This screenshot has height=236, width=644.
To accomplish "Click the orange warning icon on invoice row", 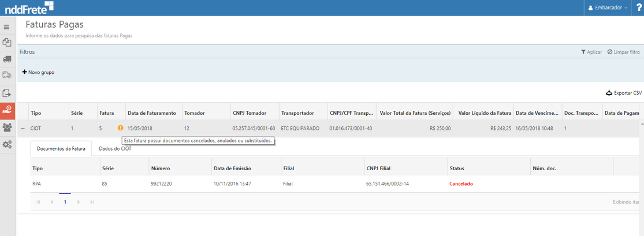I will [x=120, y=128].
